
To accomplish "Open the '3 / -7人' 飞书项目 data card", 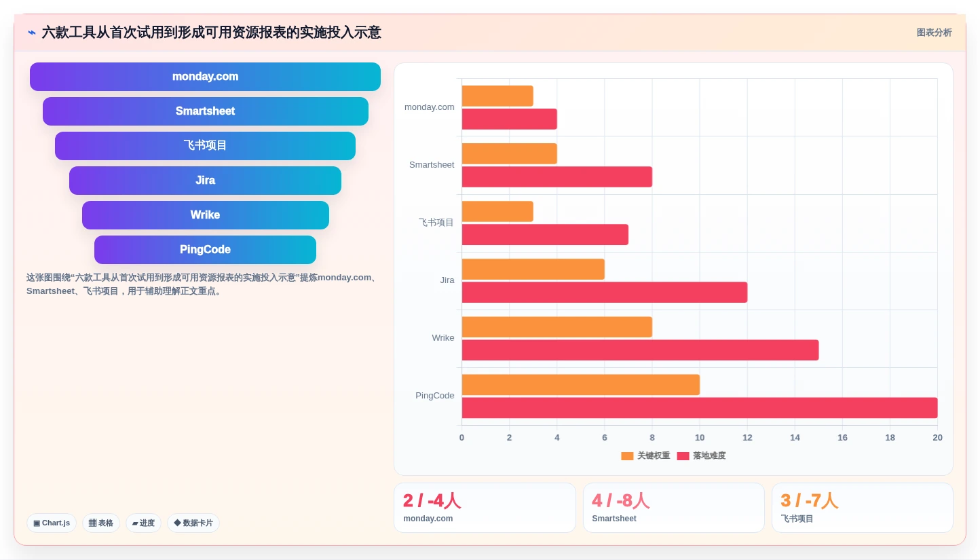I will point(862,508).
